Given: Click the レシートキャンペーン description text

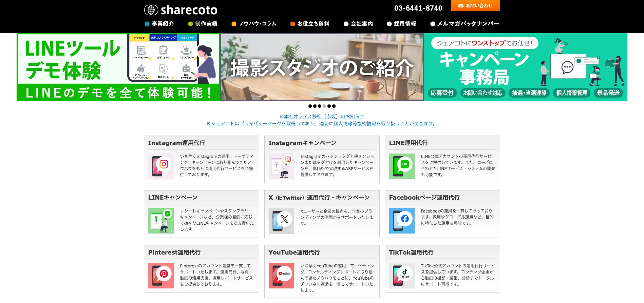Looking at the screenshot, I should 217,220.
